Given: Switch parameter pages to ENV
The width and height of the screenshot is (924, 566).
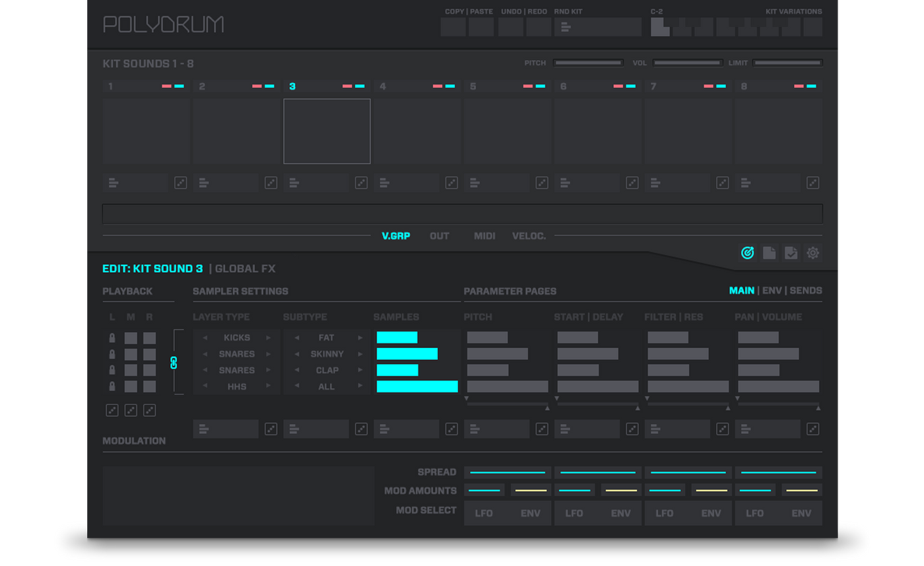Looking at the screenshot, I should click(772, 291).
